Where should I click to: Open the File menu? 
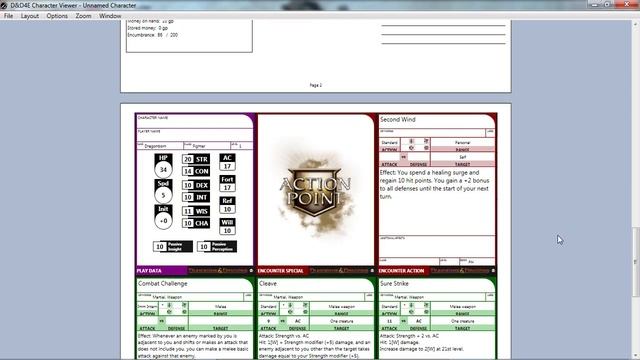[8, 16]
